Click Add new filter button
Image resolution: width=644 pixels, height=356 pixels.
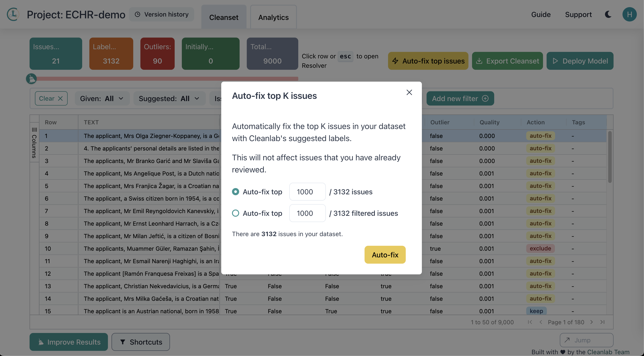460,99
